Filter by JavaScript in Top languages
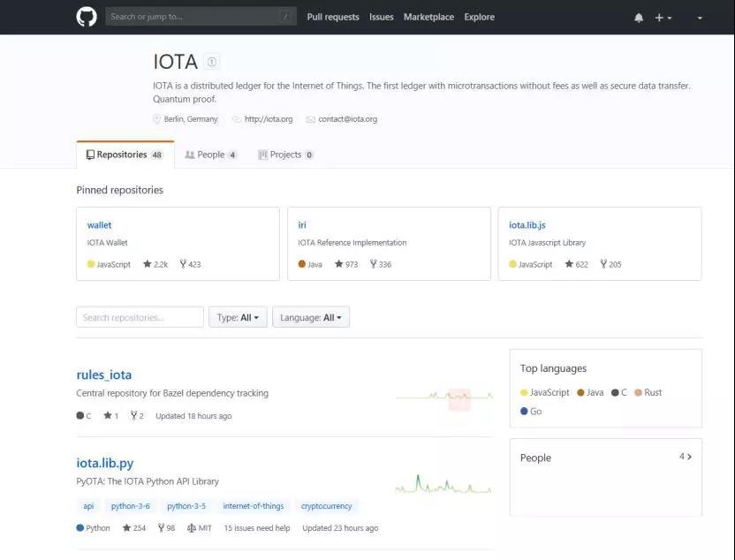The height and width of the screenshot is (560, 735). [545, 393]
